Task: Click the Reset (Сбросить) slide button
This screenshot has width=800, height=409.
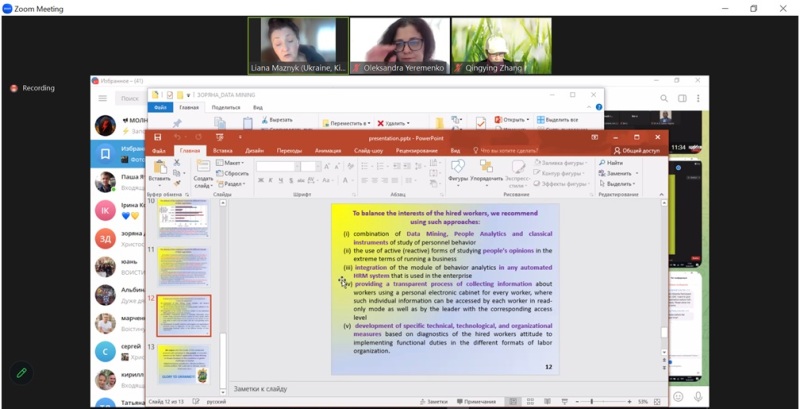Action: (x=235, y=173)
